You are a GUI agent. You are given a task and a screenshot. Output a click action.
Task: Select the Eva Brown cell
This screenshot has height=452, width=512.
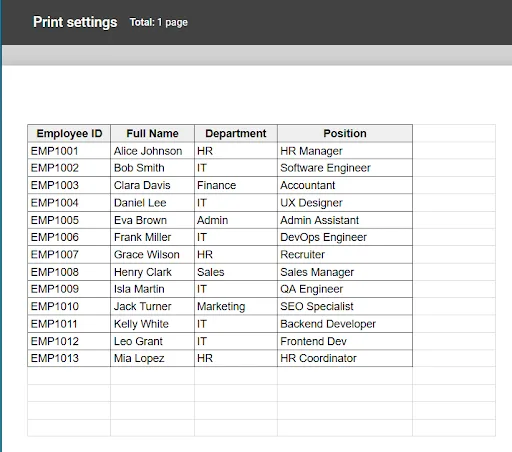[x=152, y=220]
